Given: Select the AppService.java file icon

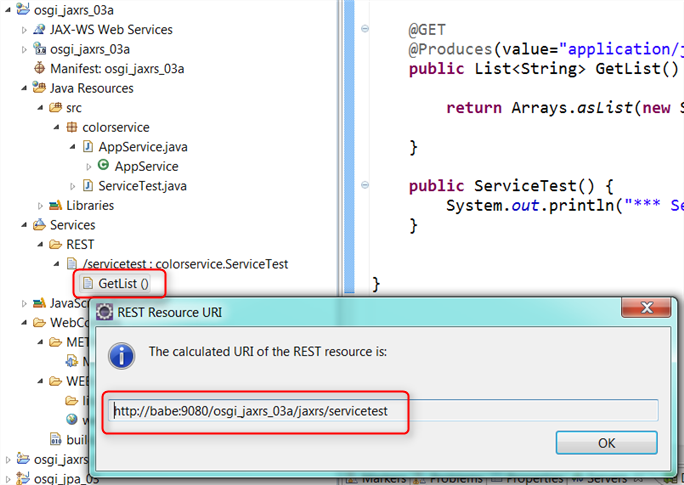Looking at the screenshot, I should point(88,147).
